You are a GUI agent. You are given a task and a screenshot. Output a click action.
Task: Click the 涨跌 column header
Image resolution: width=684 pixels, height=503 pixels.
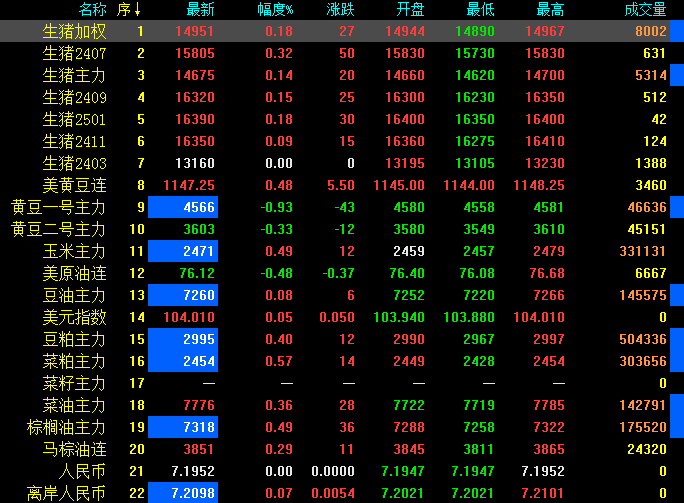coord(340,9)
